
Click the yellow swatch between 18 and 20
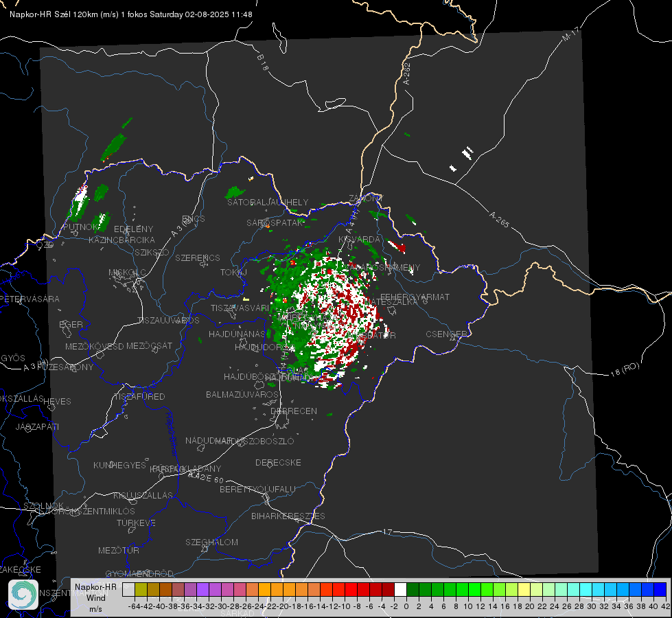pos(524,589)
